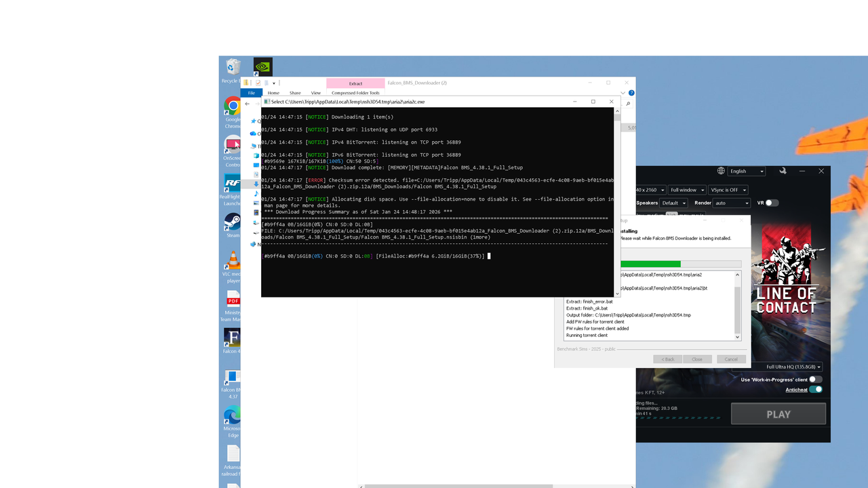Click the installer log vertical scrollbar
The height and width of the screenshot is (488, 868).
(738, 306)
